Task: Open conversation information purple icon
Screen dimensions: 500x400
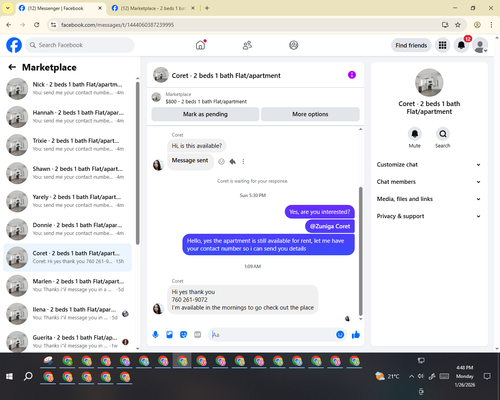Action: coord(352,75)
